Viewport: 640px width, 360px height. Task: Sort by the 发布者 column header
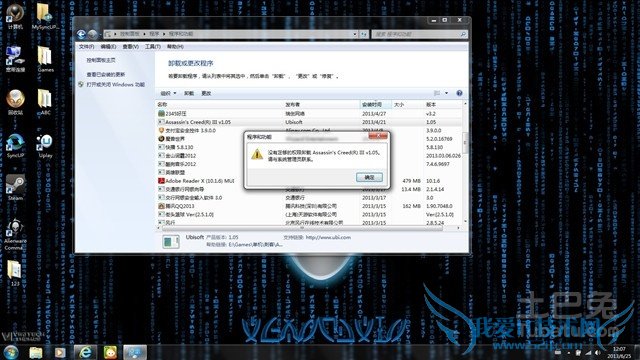[322, 105]
